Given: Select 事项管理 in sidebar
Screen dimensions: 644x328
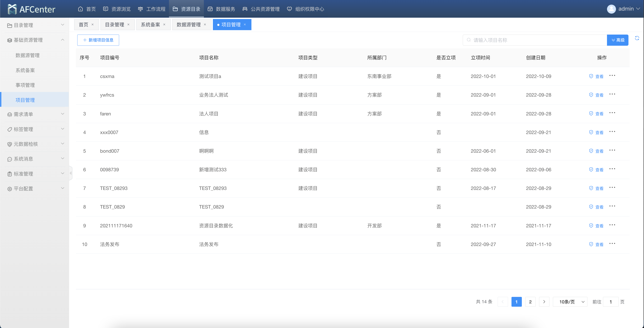Looking at the screenshot, I should click(x=35, y=85).
